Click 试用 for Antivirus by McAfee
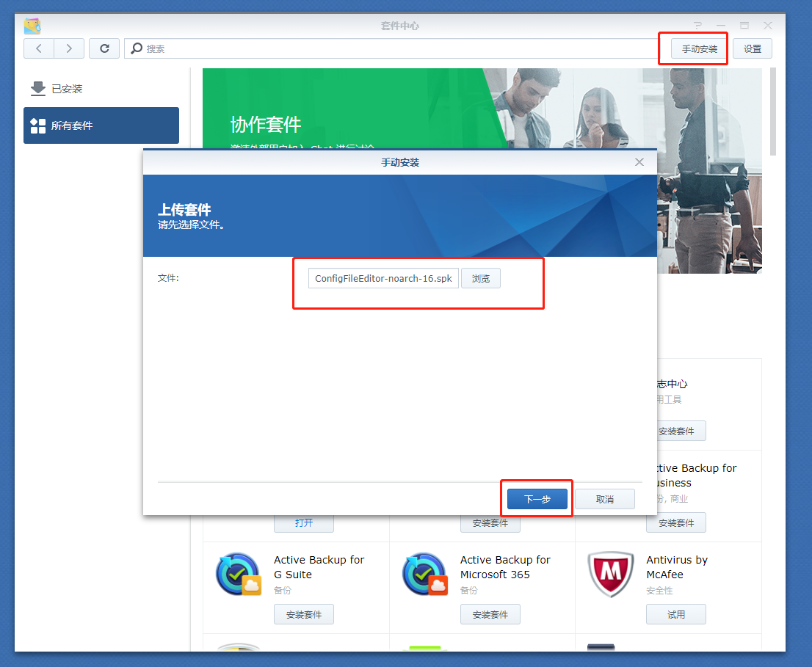The height and width of the screenshot is (667, 812). tap(675, 615)
